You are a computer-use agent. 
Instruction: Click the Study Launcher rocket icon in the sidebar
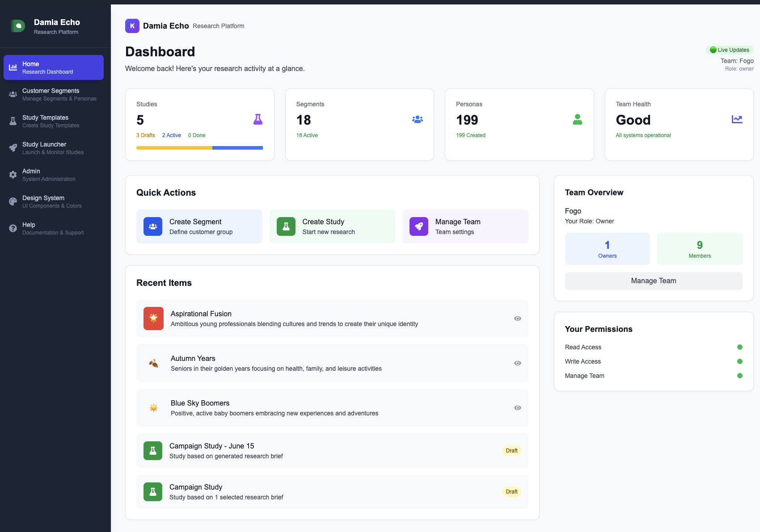tap(13, 148)
